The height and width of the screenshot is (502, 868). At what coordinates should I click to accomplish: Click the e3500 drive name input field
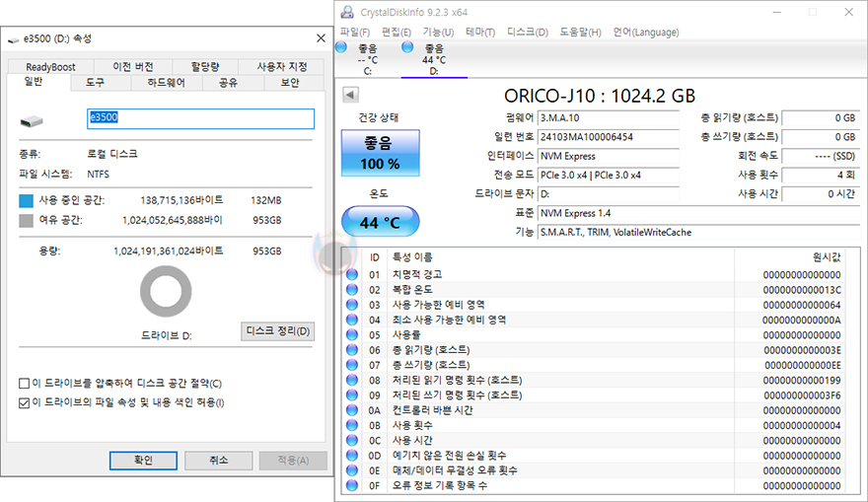coord(201,118)
